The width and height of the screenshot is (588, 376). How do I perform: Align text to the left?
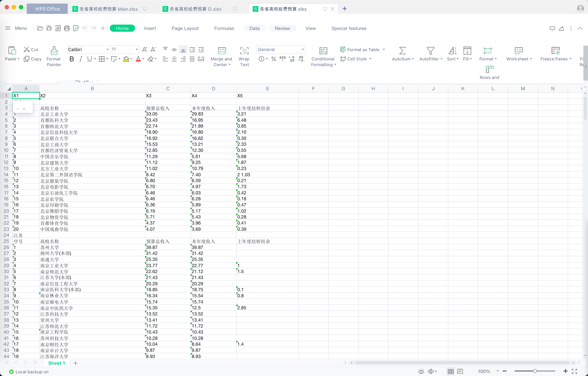click(x=165, y=59)
